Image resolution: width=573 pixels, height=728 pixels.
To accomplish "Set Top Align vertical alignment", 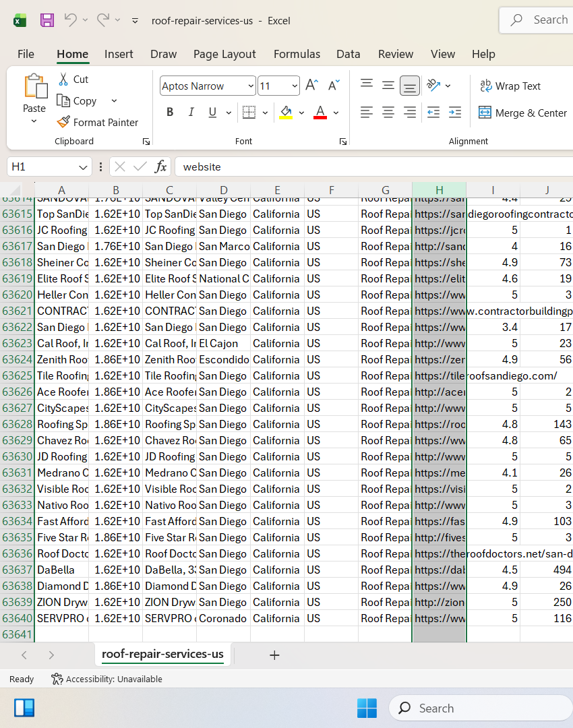I will pos(367,85).
